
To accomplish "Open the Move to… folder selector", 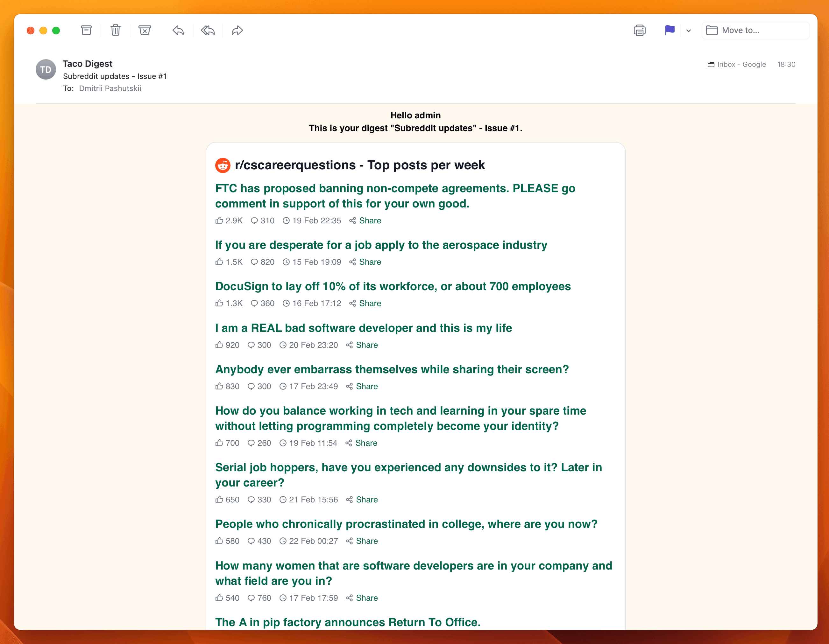I will [755, 30].
